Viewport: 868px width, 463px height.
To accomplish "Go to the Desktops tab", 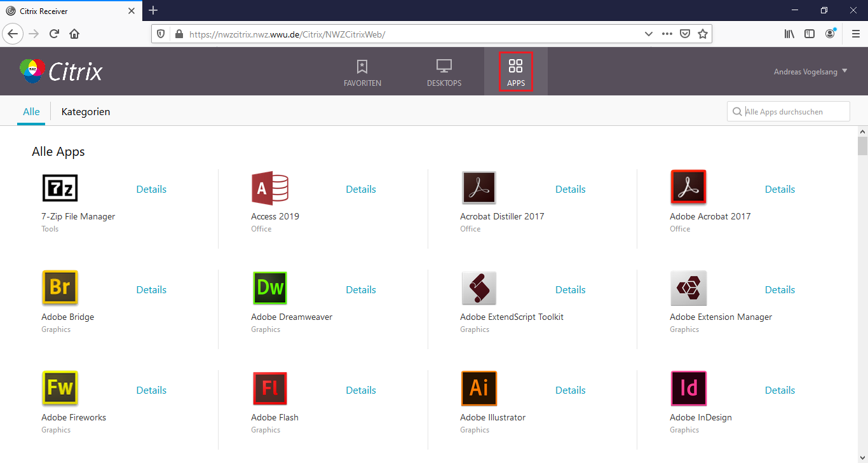I will [x=444, y=73].
